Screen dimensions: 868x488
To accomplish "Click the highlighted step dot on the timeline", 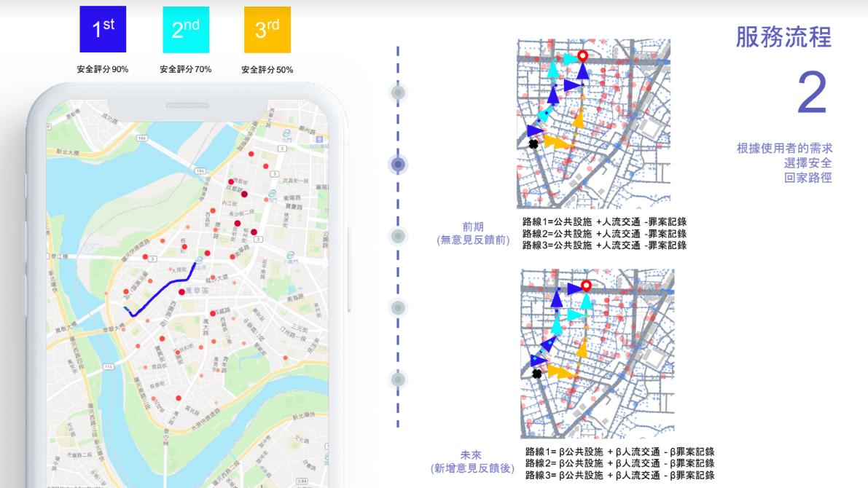I will point(398,165).
